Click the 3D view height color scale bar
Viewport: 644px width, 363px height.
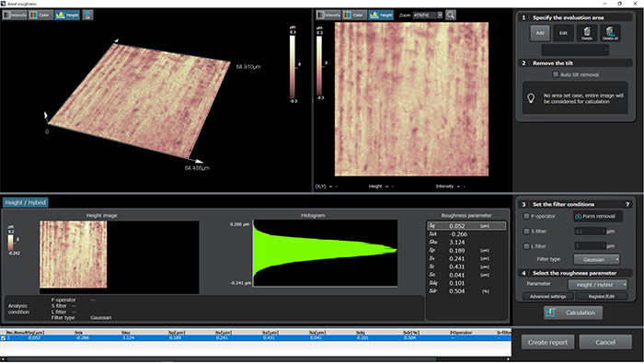pos(293,66)
